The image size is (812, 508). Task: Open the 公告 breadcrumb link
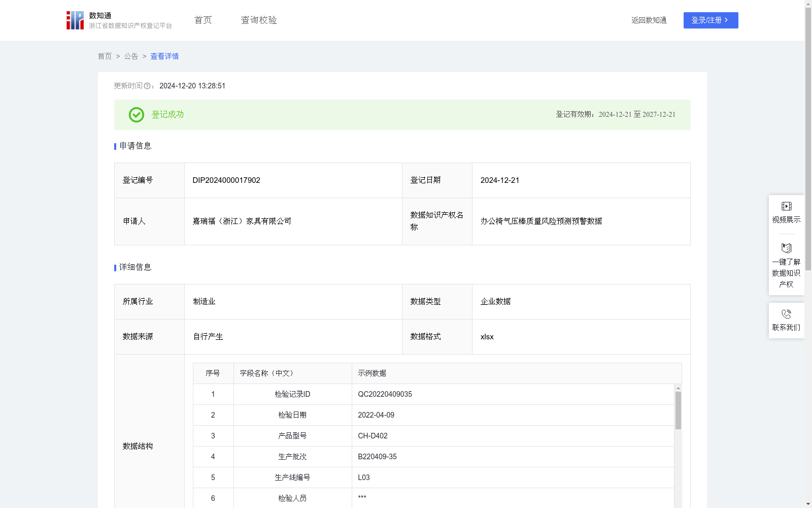(x=131, y=56)
